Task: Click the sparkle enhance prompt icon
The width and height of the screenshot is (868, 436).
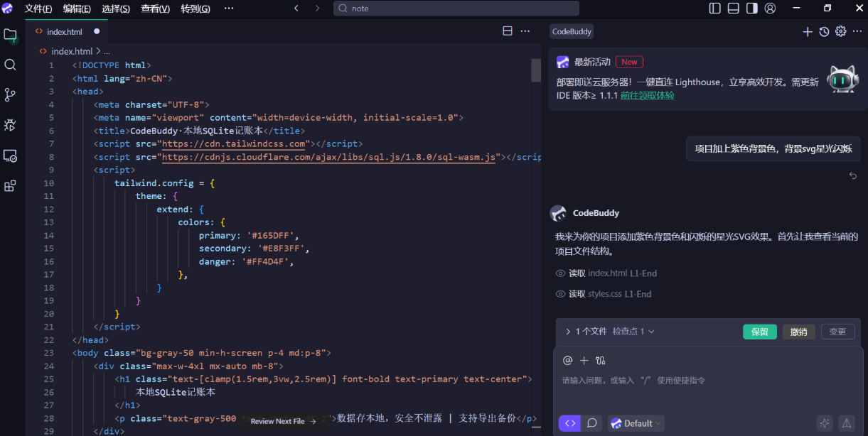Action: [x=825, y=423]
